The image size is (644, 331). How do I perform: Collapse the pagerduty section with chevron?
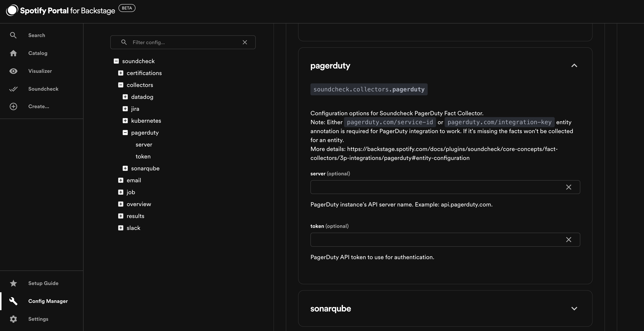click(x=574, y=66)
